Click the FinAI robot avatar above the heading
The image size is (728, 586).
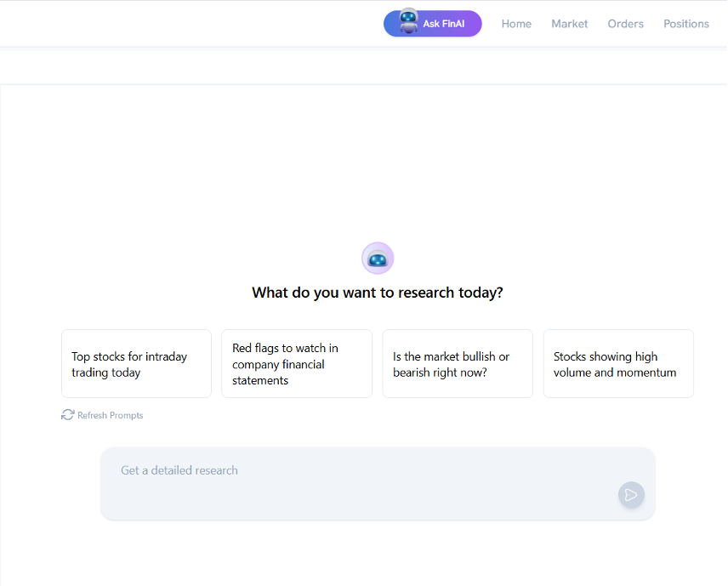(378, 259)
